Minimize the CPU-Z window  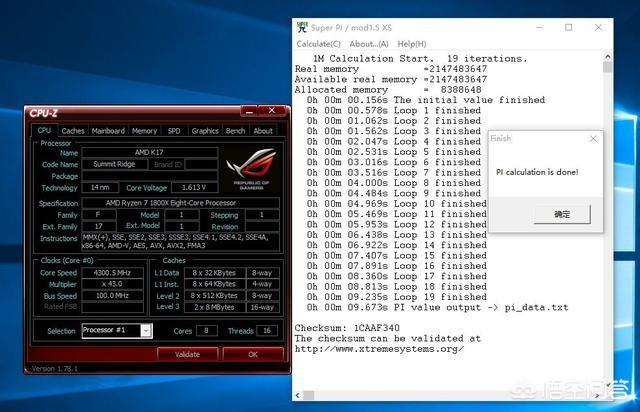click(250, 111)
